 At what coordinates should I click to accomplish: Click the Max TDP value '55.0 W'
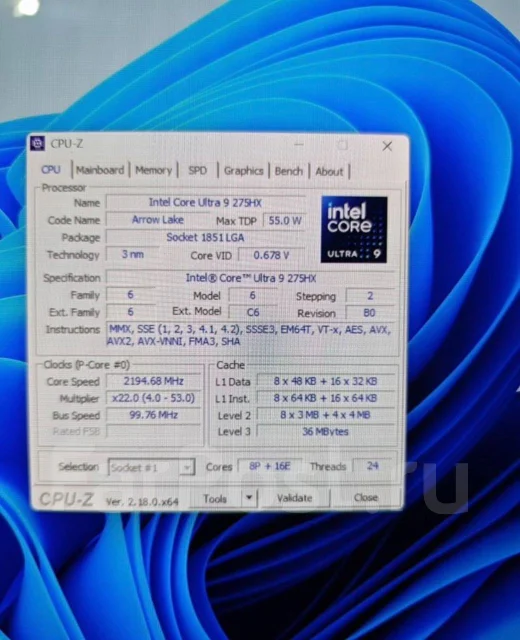(284, 221)
